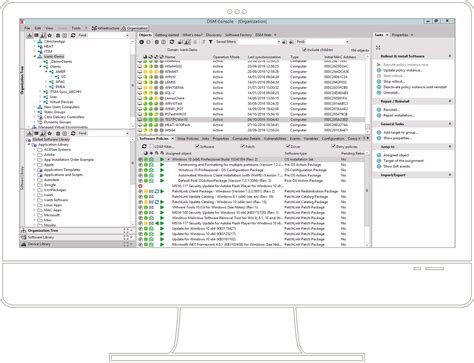Click the refresh icon in Software Library toolbar

point(73,133)
